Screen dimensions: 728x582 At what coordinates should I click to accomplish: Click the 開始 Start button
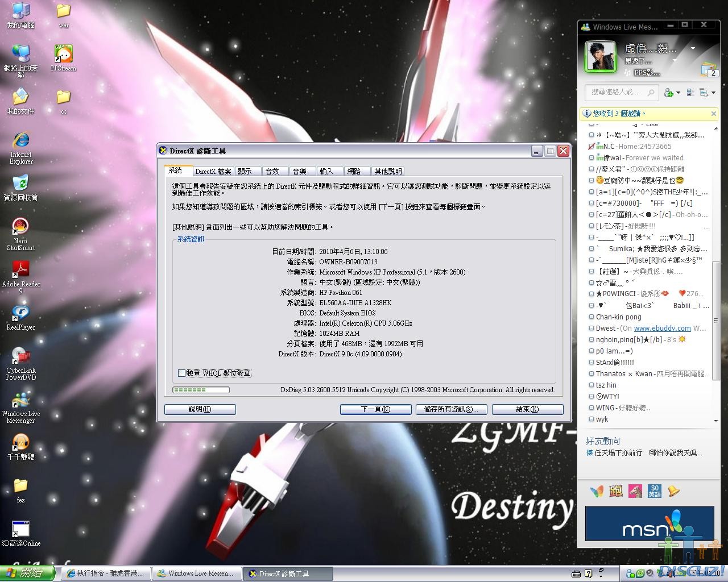pos(27,573)
